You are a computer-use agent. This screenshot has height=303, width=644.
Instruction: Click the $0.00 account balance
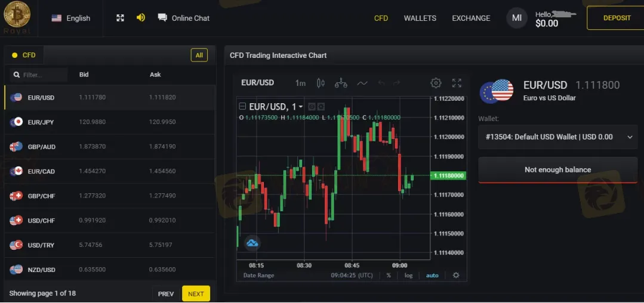pyautogui.click(x=547, y=23)
